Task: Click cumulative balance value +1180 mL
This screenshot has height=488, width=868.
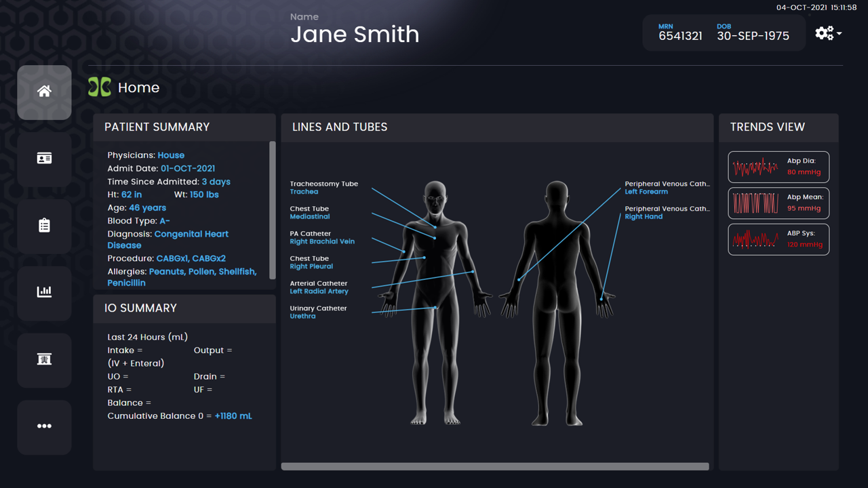Action: (233, 415)
